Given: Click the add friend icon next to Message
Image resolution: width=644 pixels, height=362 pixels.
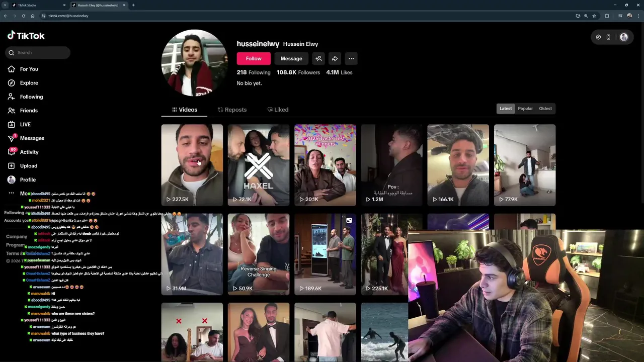Looking at the screenshot, I should tap(318, 58).
